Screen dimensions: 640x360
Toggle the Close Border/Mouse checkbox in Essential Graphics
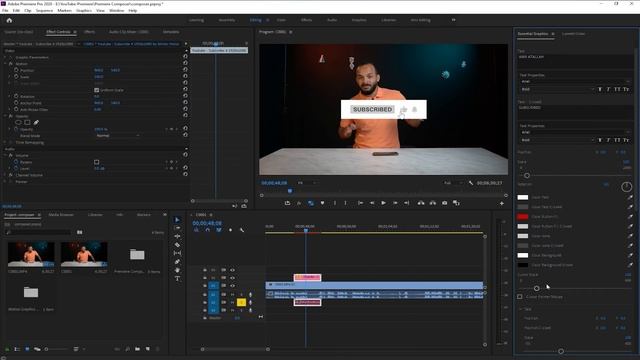coord(520,297)
